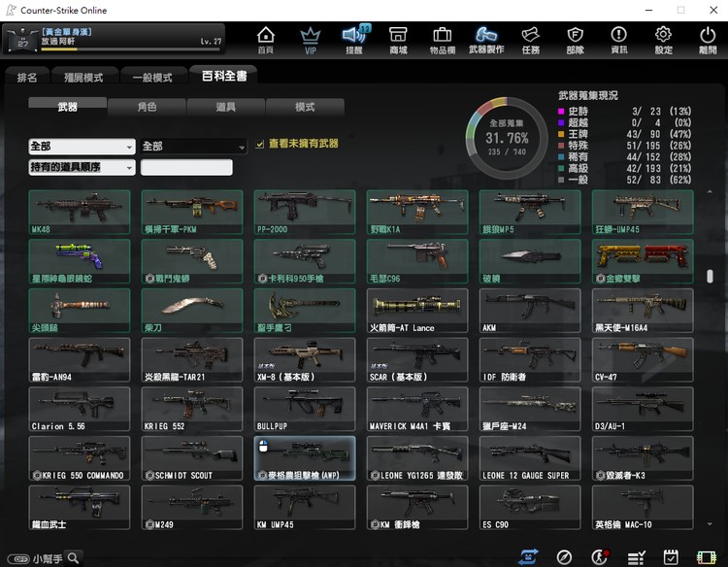This screenshot has height=567, width=728.
Task: Switch to the 殭屍模式 tab
Action: click(x=83, y=78)
